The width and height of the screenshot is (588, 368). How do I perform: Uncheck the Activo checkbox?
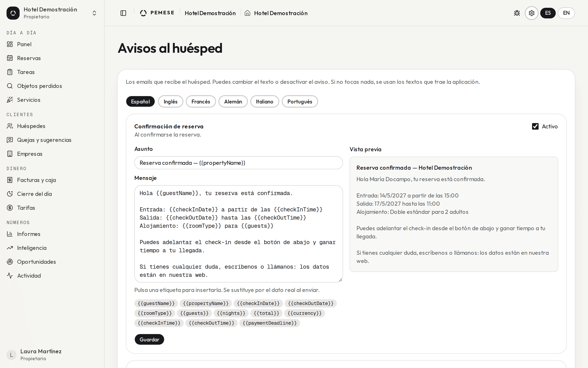pos(535,126)
